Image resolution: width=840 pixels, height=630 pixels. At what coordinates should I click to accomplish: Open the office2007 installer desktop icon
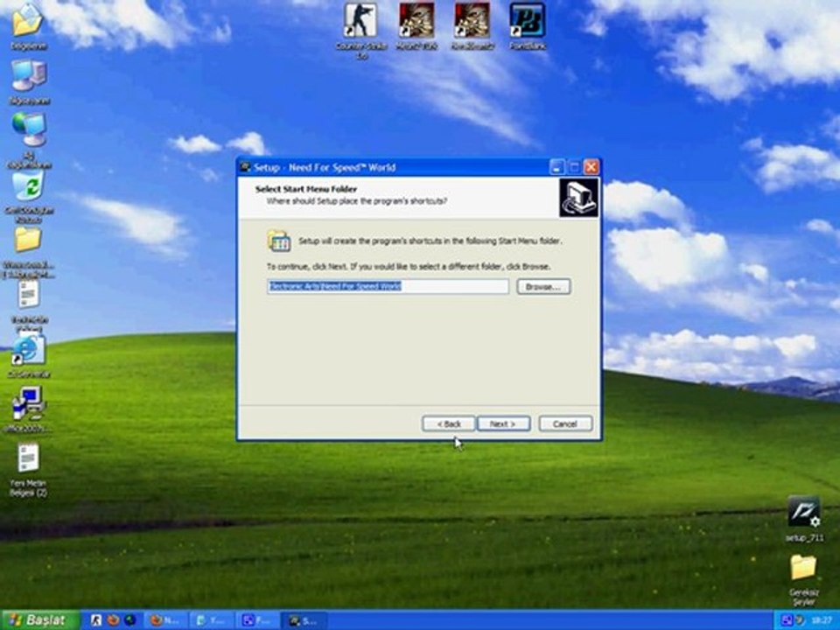(x=28, y=409)
